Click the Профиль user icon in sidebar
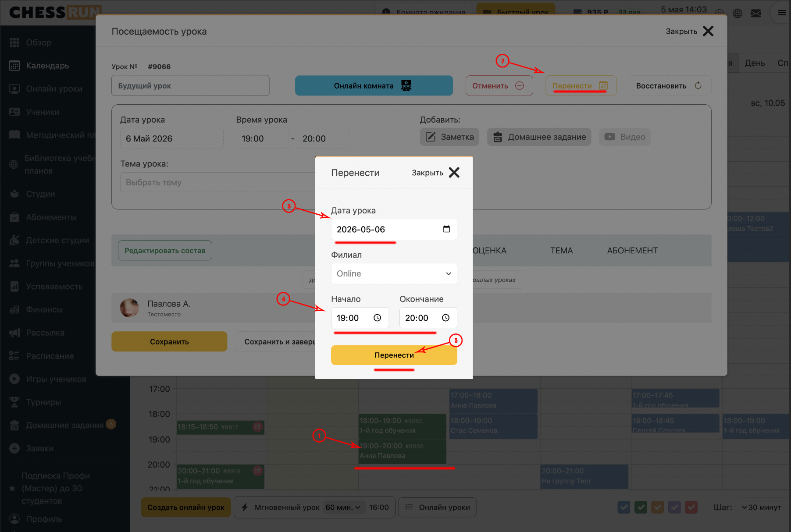 pos(14,519)
